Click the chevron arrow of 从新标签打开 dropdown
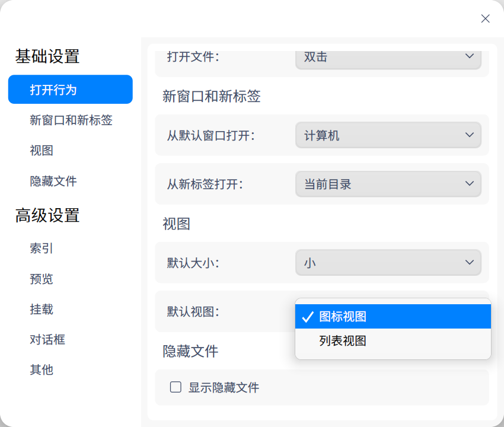The image size is (504, 427). click(470, 184)
